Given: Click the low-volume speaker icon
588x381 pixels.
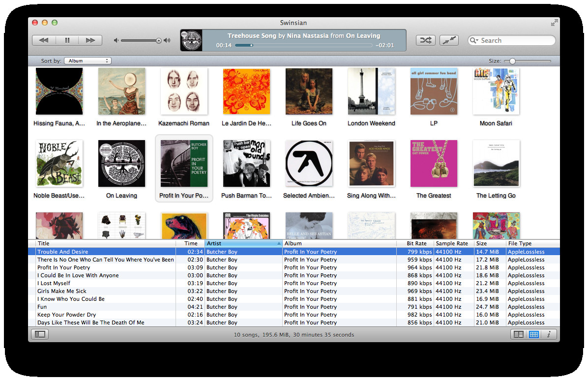Looking at the screenshot, I should coord(116,40).
